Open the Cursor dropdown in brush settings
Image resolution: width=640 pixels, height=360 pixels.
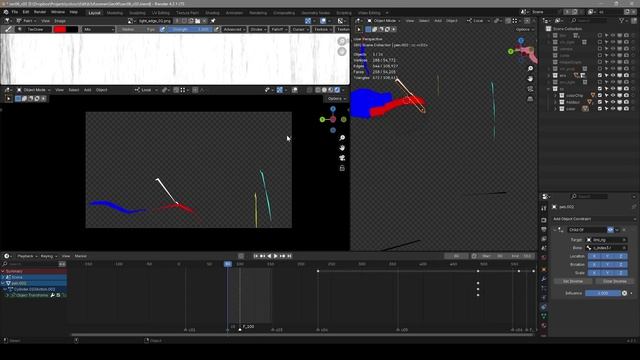click(300, 29)
